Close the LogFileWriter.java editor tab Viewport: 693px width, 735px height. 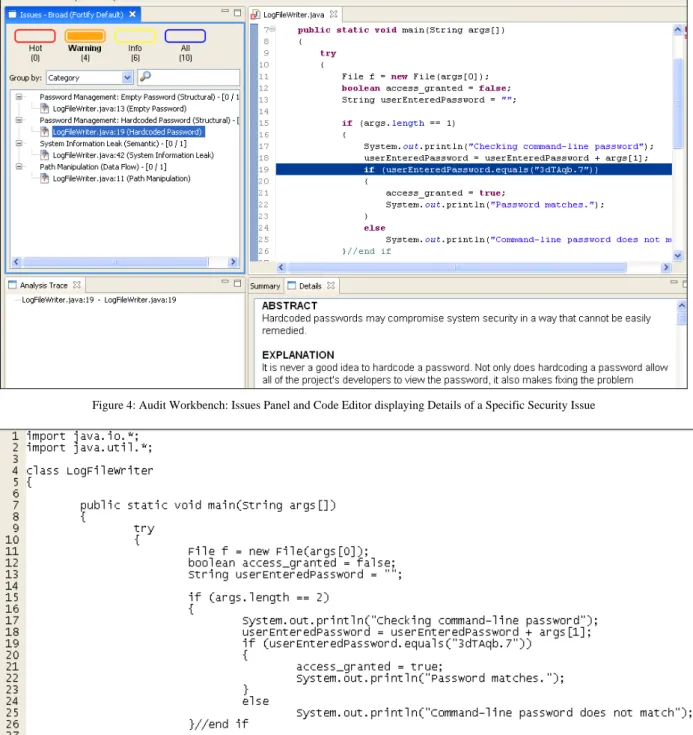[333, 15]
